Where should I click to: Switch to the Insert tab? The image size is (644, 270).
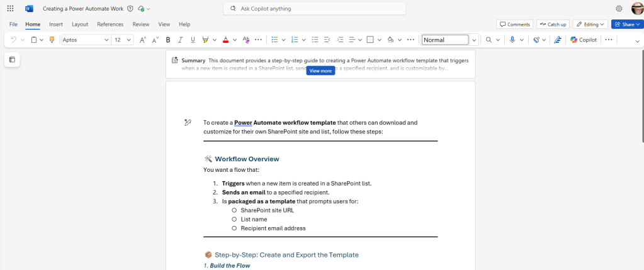(x=56, y=24)
